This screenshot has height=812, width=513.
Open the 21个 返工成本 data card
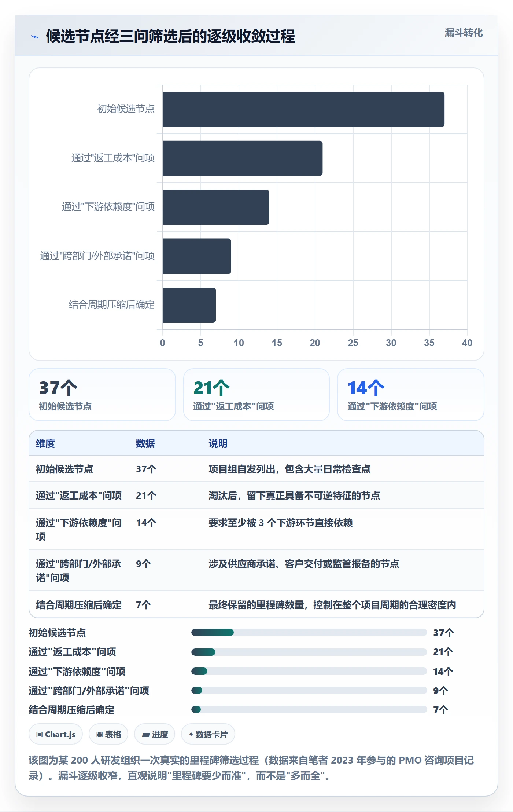coord(256,395)
